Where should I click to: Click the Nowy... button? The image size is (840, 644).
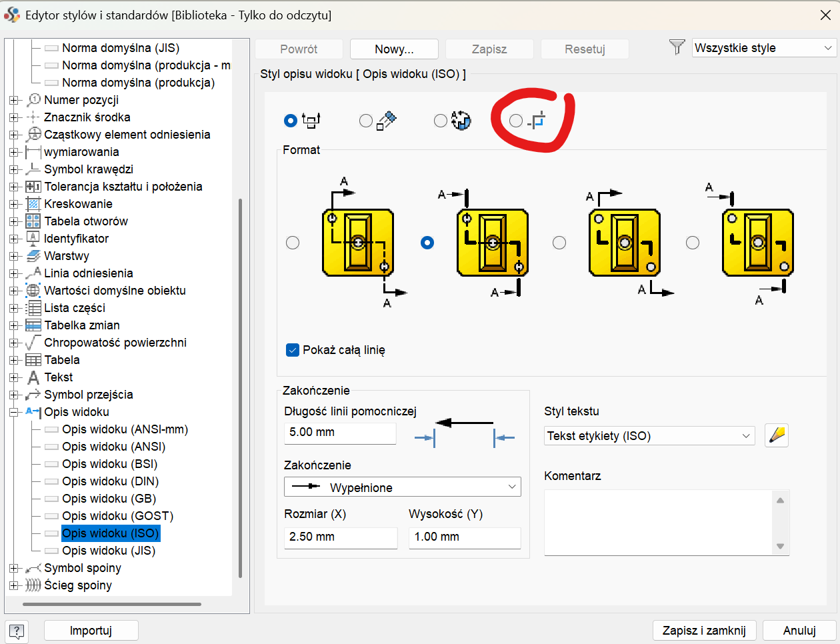click(394, 49)
